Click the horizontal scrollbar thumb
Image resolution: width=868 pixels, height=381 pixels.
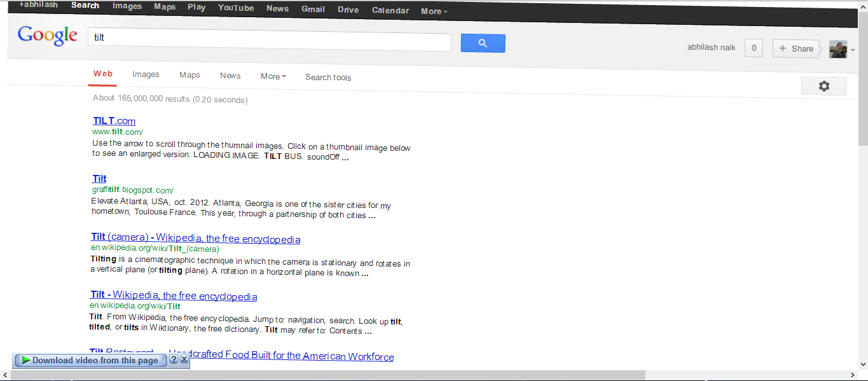point(327,375)
